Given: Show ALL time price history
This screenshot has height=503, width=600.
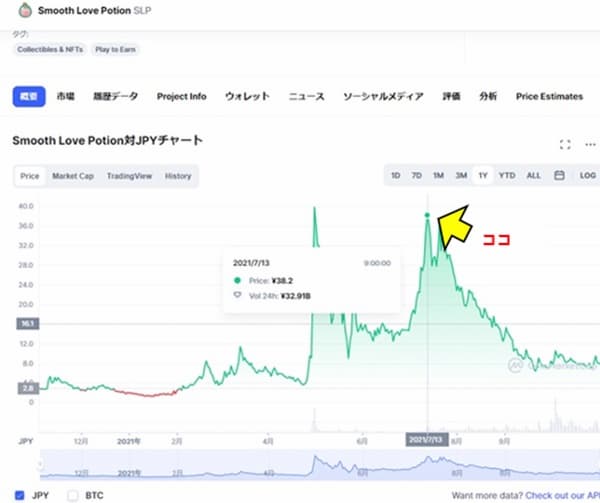Looking at the screenshot, I should (x=534, y=176).
